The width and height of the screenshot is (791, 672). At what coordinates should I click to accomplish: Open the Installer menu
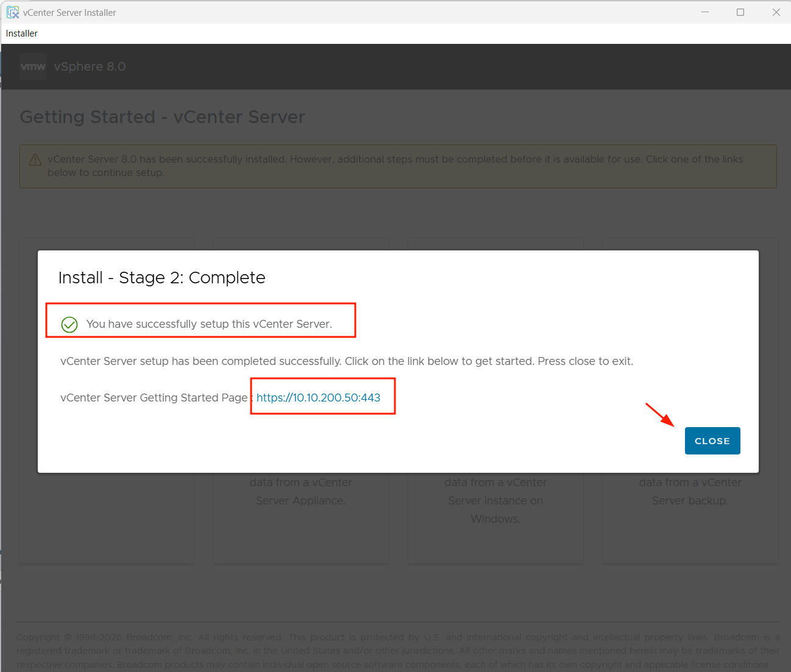click(22, 34)
